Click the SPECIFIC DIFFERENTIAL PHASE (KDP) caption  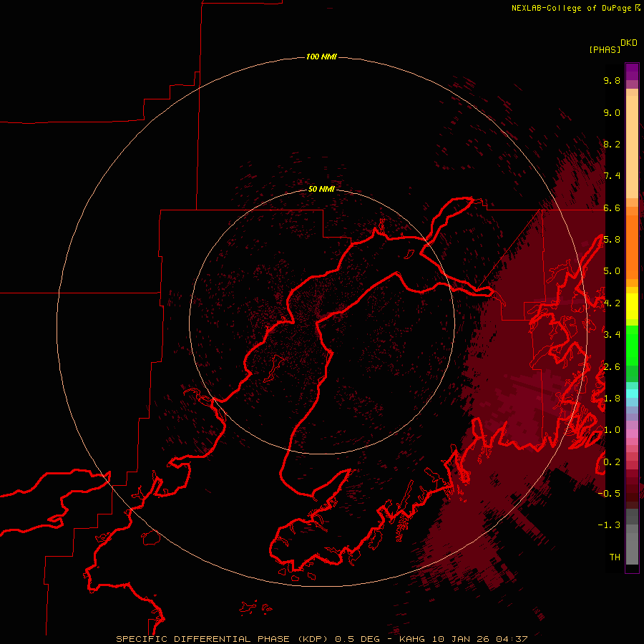coord(223,639)
